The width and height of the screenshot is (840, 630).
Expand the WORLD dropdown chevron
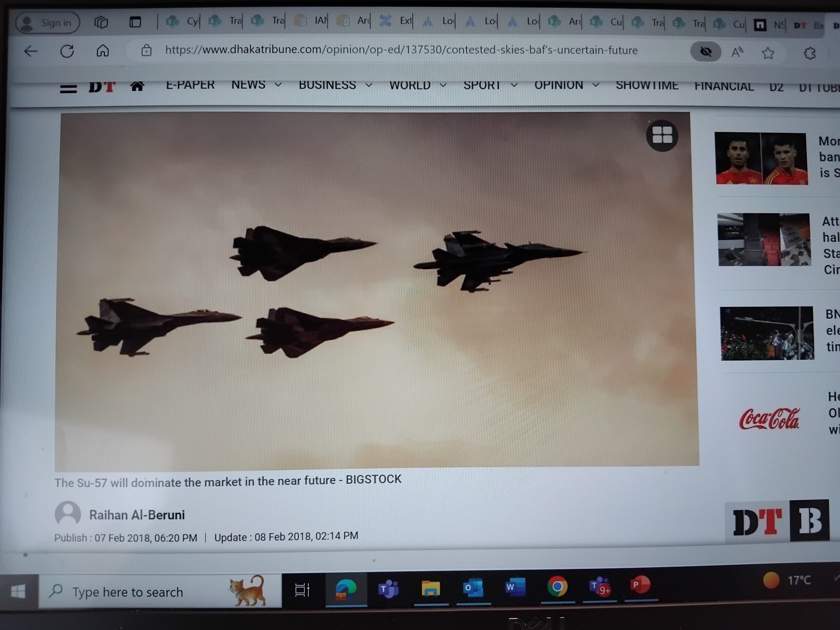[443, 85]
